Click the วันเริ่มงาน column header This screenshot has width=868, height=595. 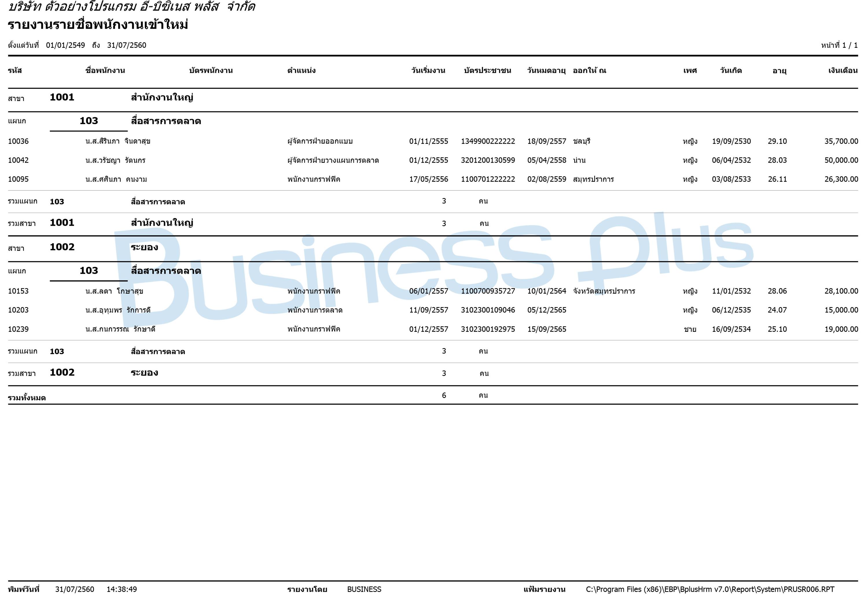coord(429,71)
